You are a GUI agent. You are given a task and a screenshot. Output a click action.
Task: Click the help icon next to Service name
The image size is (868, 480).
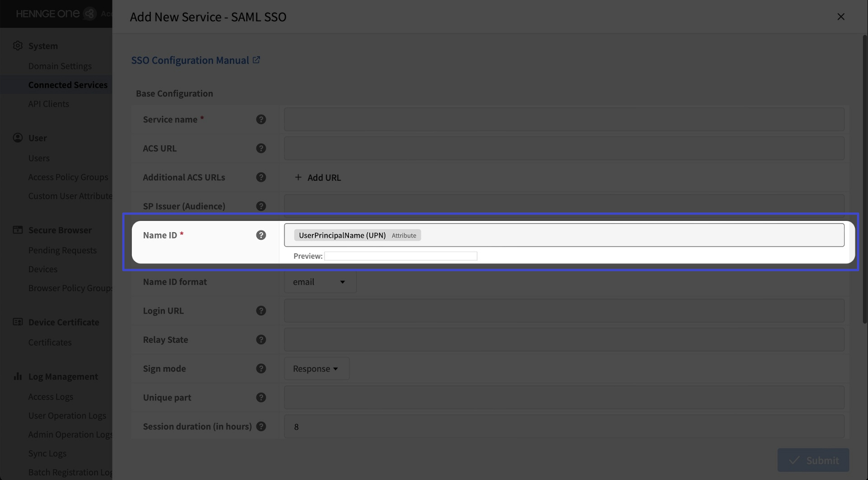click(261, 119)
